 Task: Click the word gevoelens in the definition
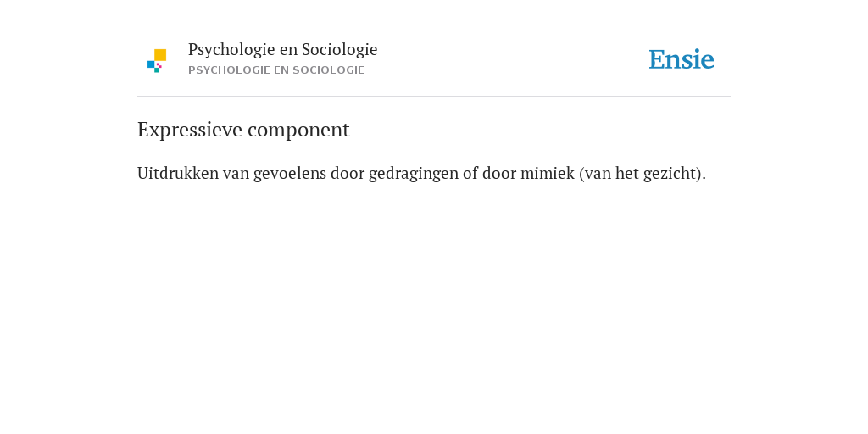[290, 175]
